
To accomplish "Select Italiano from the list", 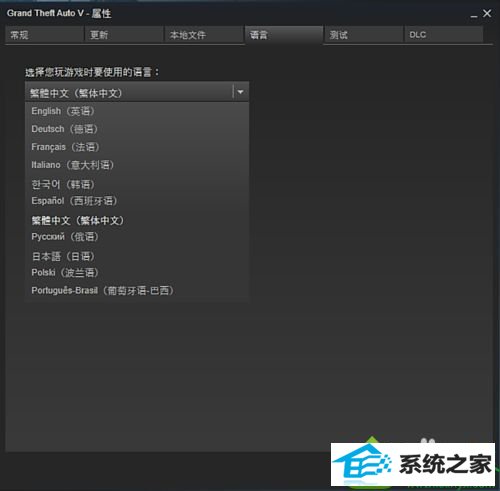I will [137, 165].
